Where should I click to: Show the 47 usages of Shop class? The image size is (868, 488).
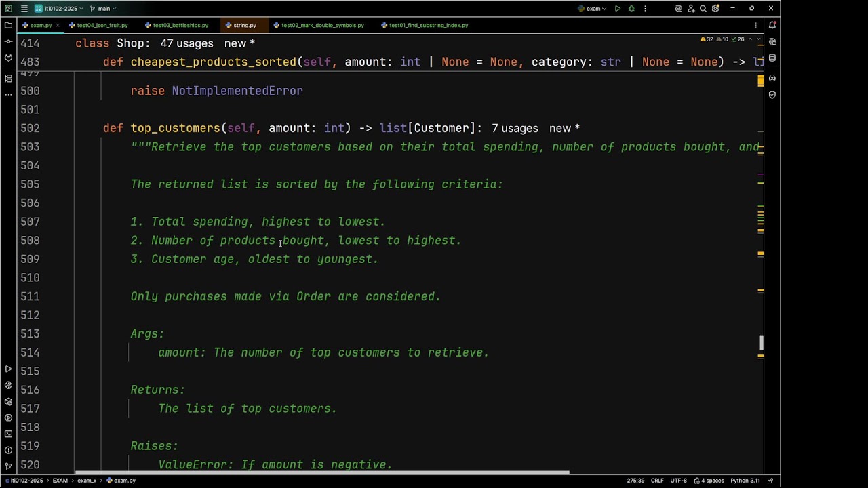click(186, 43)
